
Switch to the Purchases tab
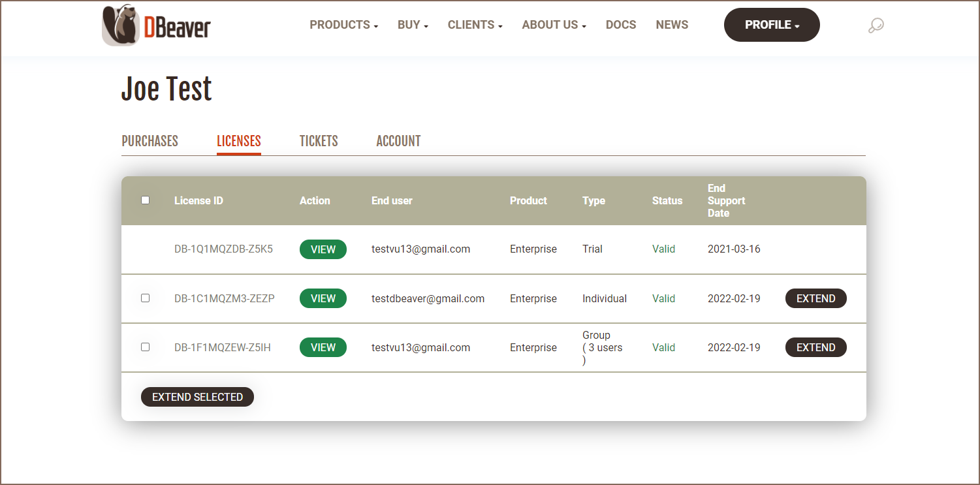click(x=150, y=141)
